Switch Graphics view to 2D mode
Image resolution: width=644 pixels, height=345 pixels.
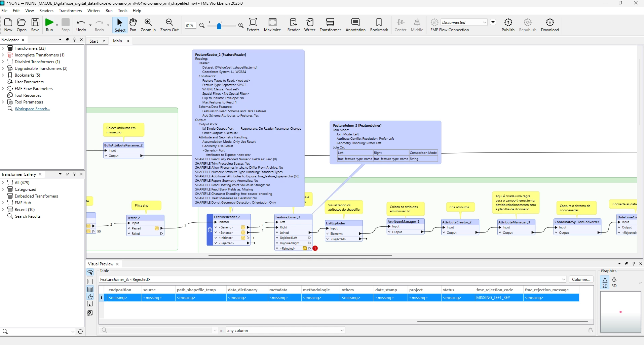[605, 282]
